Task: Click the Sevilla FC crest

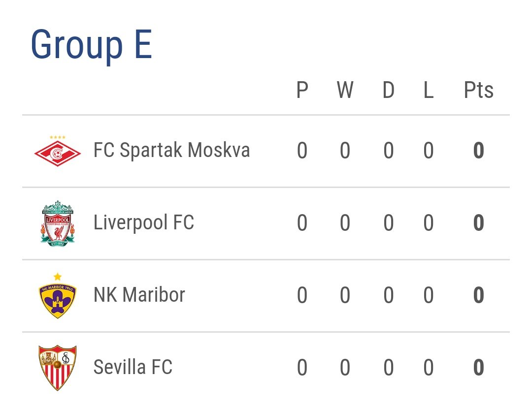Action: [x=57, y=368]
